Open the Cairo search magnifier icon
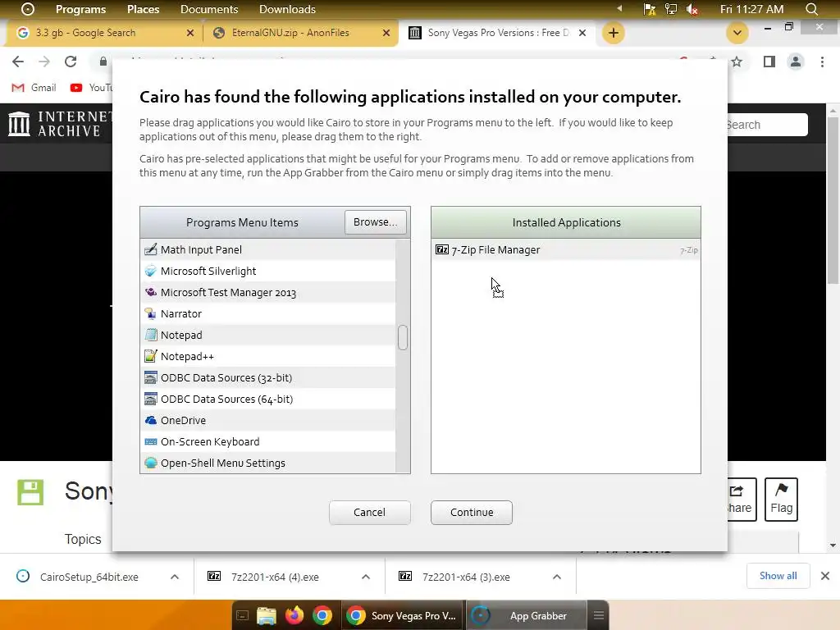 (x=811, y=9)
